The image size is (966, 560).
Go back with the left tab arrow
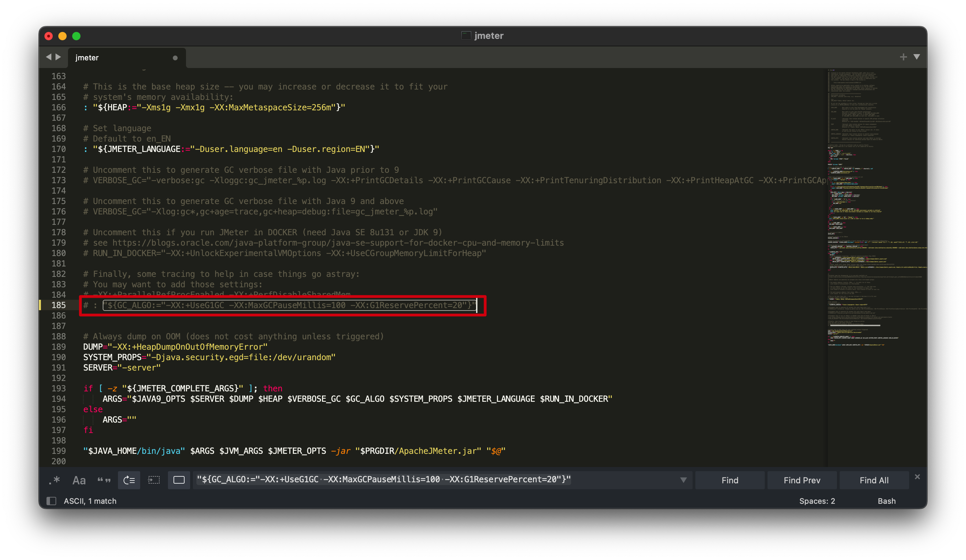[49, 57]
